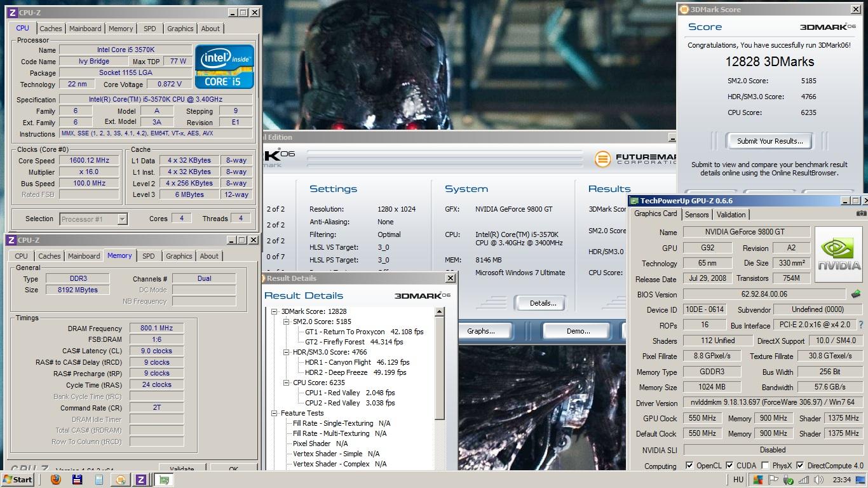Click the HU language indicator
Viewport: 868px width, 488px height.
tap(738, 480)
